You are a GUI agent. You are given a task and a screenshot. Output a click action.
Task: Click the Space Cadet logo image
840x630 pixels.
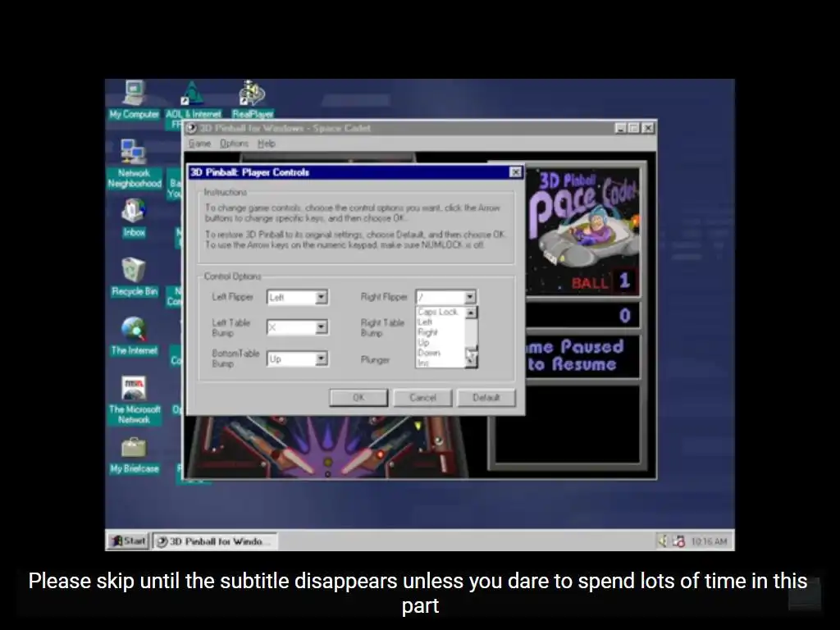click(x=583, y=231)
